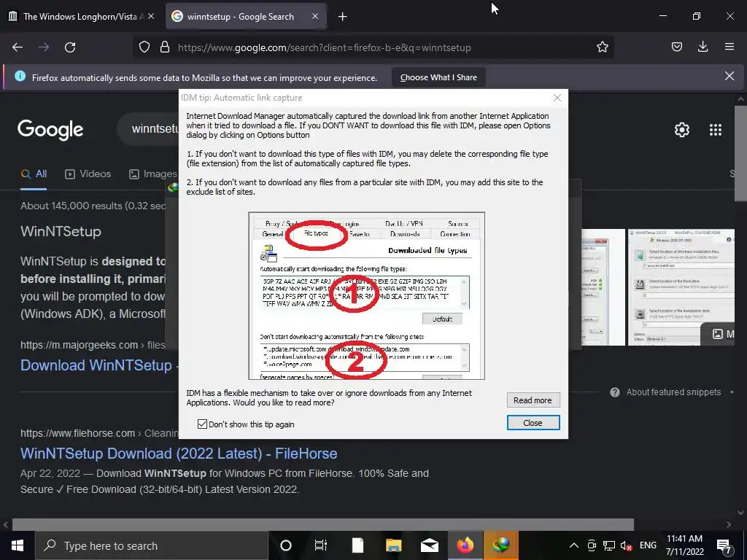
Task: Open network status tray icon
Action: coord(609,545)
